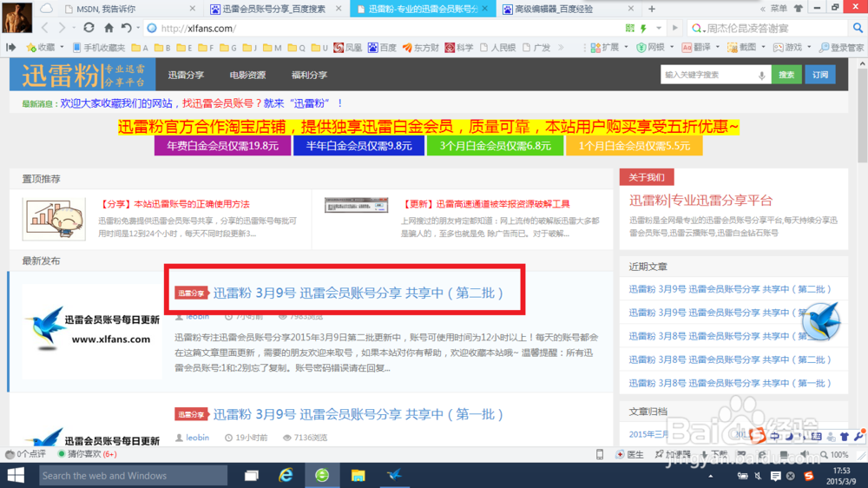Expand the dropdown arrow next to 网银

(x=672, y=47)
